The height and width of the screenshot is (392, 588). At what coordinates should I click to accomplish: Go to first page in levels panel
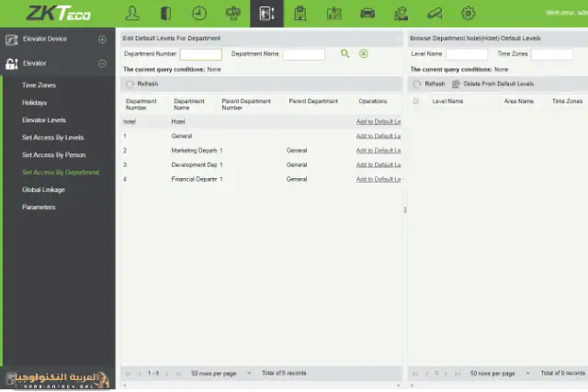tap(415, 374)
